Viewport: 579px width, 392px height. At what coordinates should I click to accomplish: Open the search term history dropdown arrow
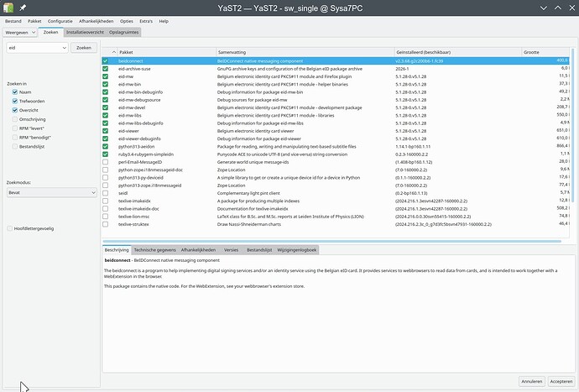point(65,48)
